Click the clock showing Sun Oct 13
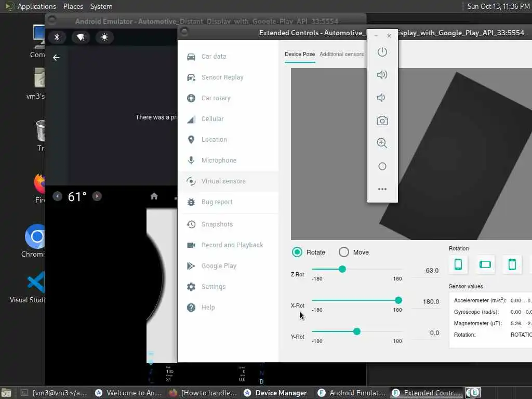This screenshot has width=532, height=399. coord(498,6)
